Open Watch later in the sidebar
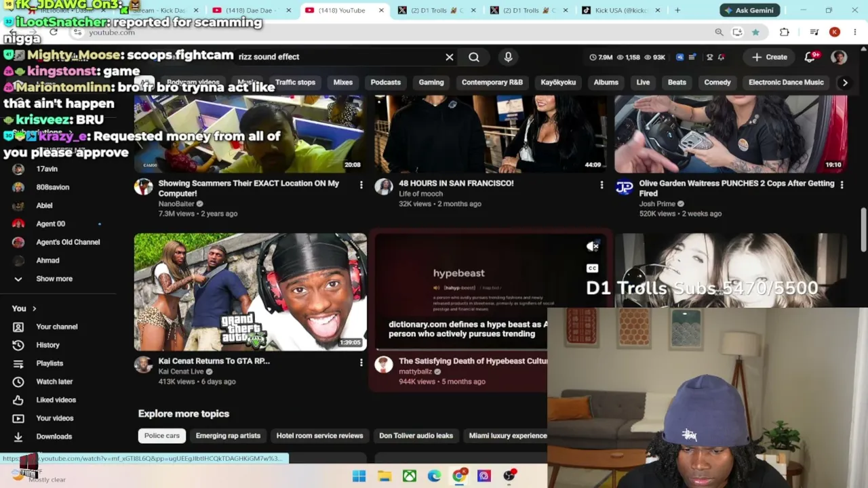Screen dimensions: 868x488 pyautogui.click(x=54, y=382)
